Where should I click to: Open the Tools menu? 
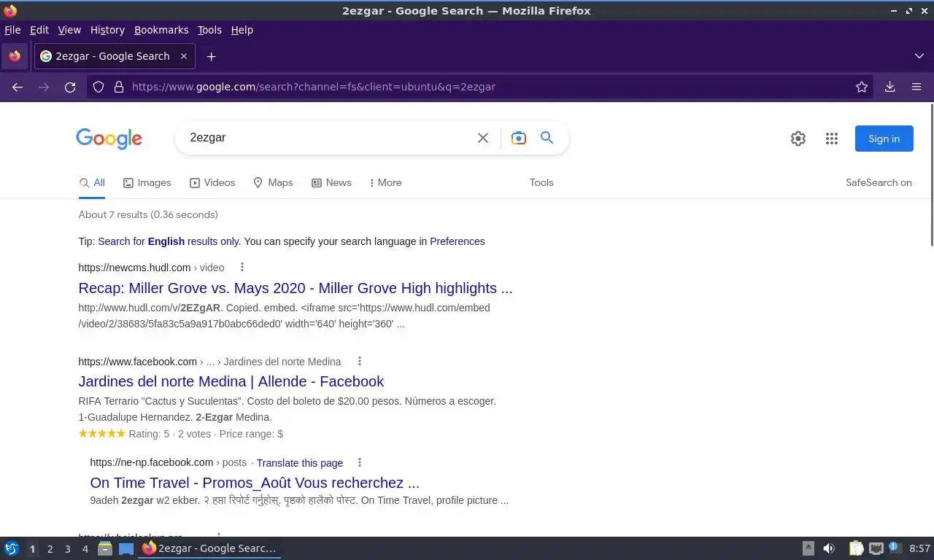point(209,30)
